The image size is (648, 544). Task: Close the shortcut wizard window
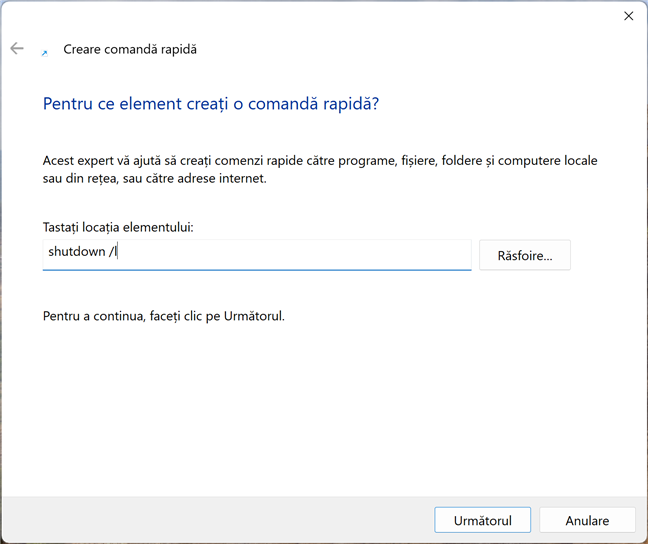coord(628,16)
